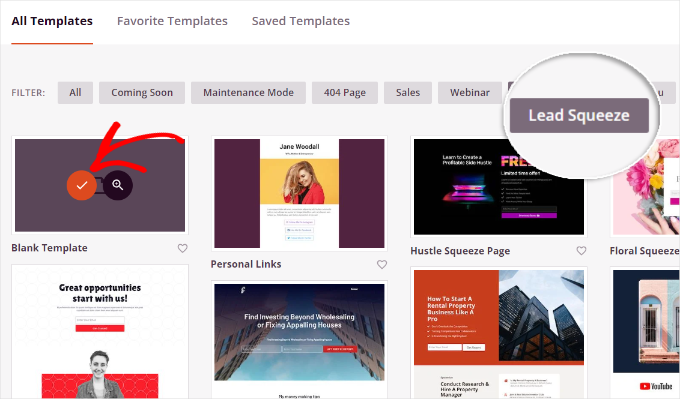Filter templates by Sales
Viewport: 680px width, 399px height.
click(x=408, y=92)
